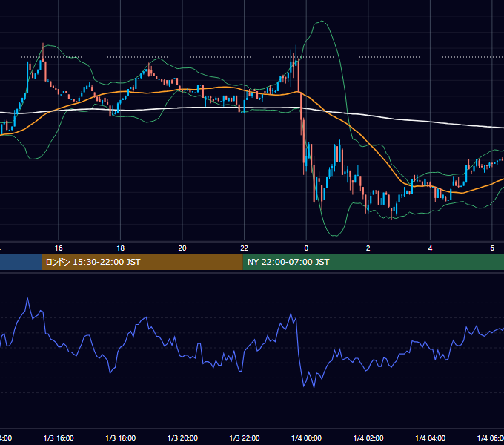Click the price-chart hour label 18
Viewport: 504px width, 445px height.
[x=121, y=248]
